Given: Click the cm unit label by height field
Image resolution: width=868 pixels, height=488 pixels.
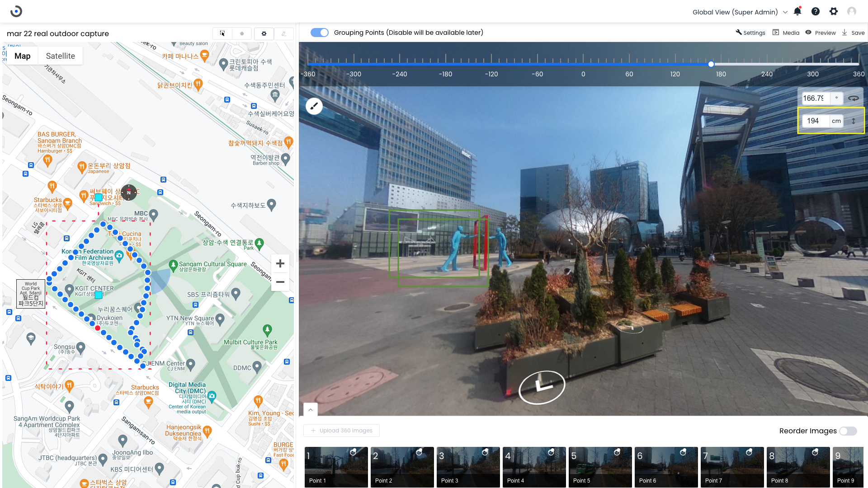Looking at the screenshot, I should (x=836, y=121).
